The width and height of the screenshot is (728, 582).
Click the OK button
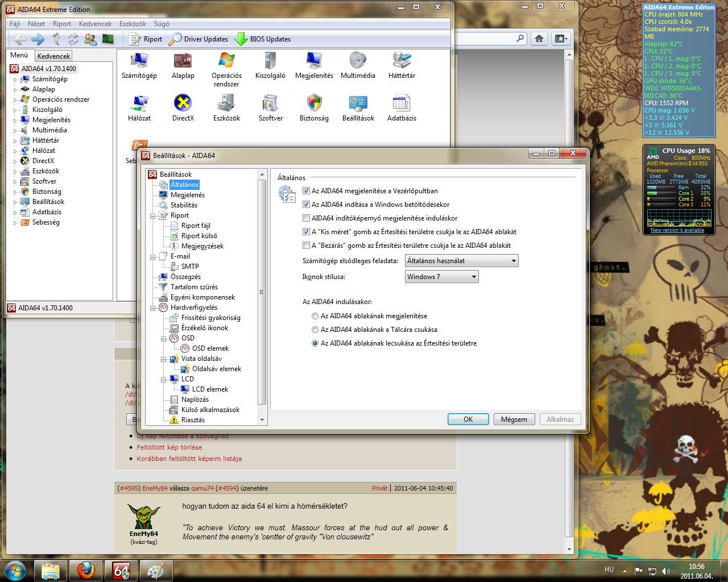tap(468, 419)
